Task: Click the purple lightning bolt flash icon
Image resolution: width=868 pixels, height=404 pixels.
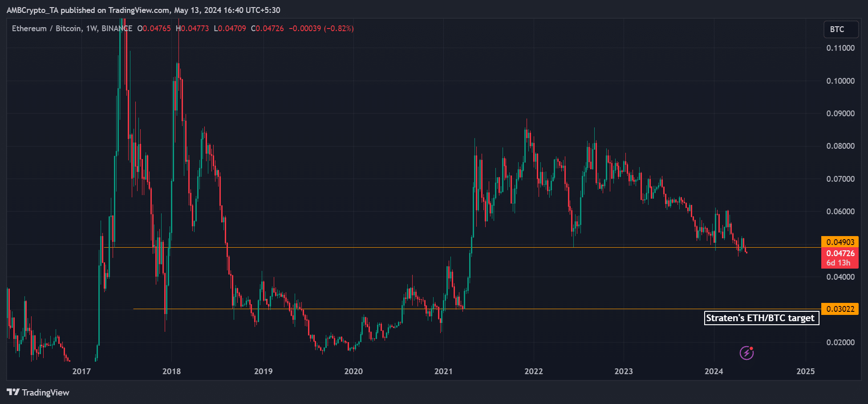Action: 746,353
